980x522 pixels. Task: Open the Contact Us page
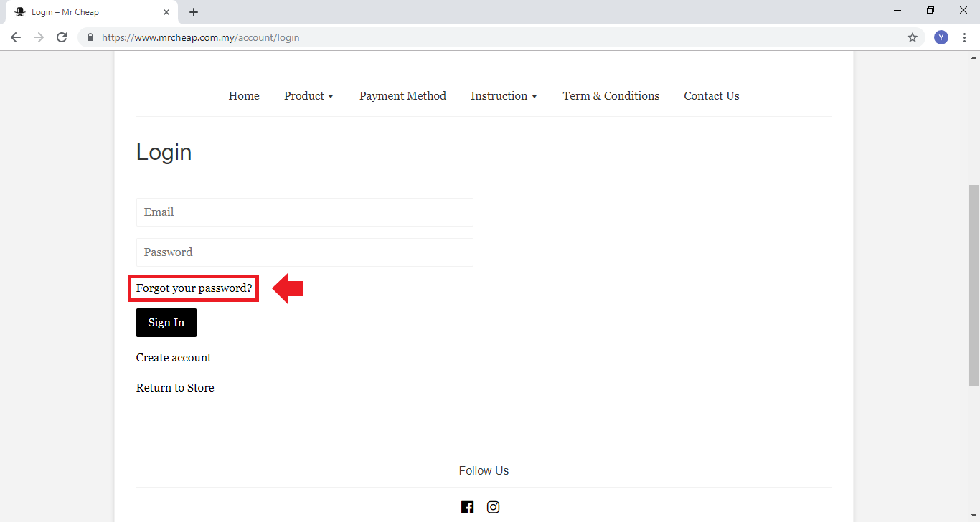(712, 96)
